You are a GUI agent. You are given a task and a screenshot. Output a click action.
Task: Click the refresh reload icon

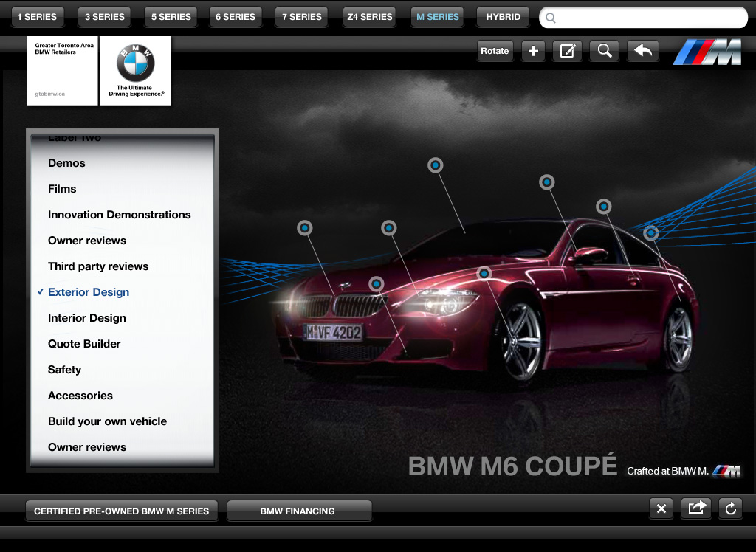730,508
